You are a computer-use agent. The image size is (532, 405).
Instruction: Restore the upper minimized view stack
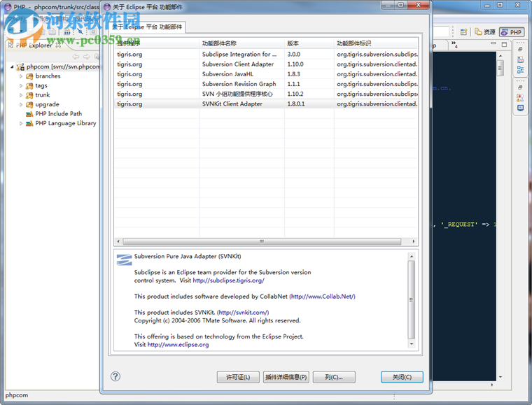(520, 49)
